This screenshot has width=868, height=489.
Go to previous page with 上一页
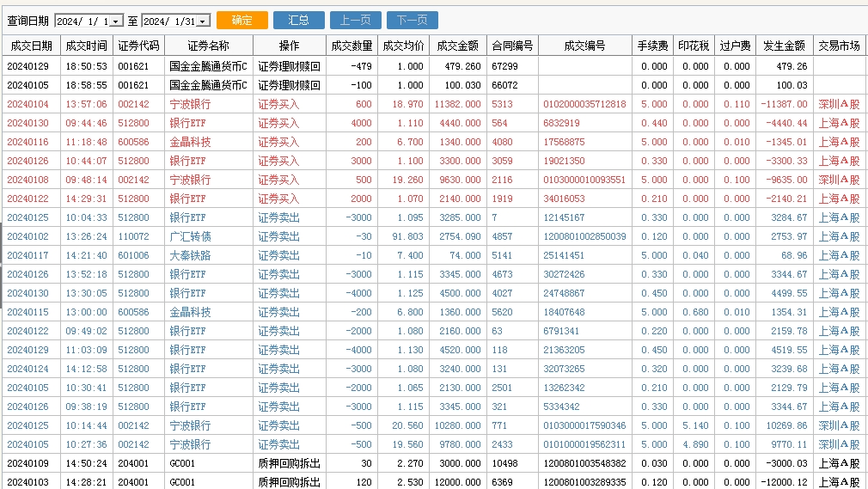[355, 20]
